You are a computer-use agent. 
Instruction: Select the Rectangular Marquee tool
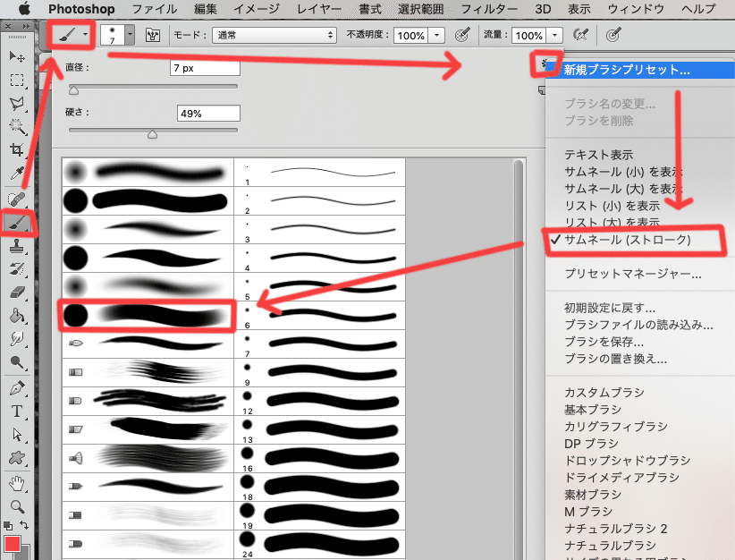pyautogui.click(x=17, y=81)
